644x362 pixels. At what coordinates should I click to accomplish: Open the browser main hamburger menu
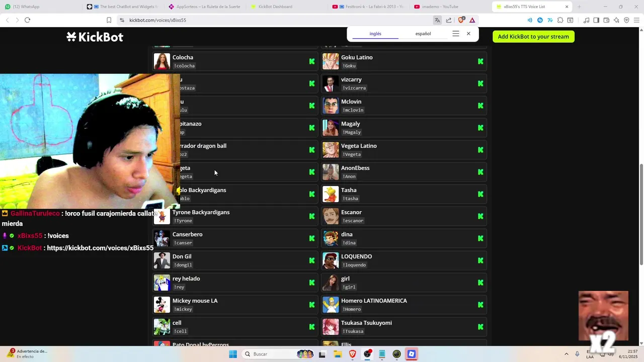coord(636,20)
